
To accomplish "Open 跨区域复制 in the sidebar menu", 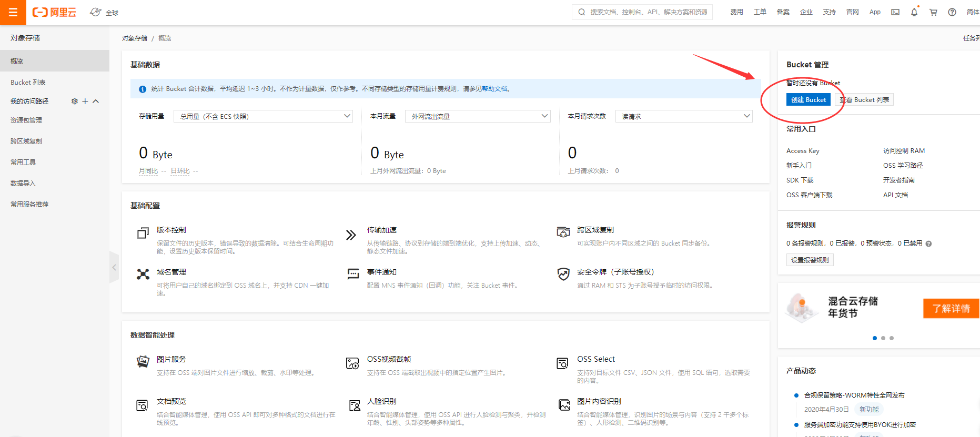I will [26, 141].
